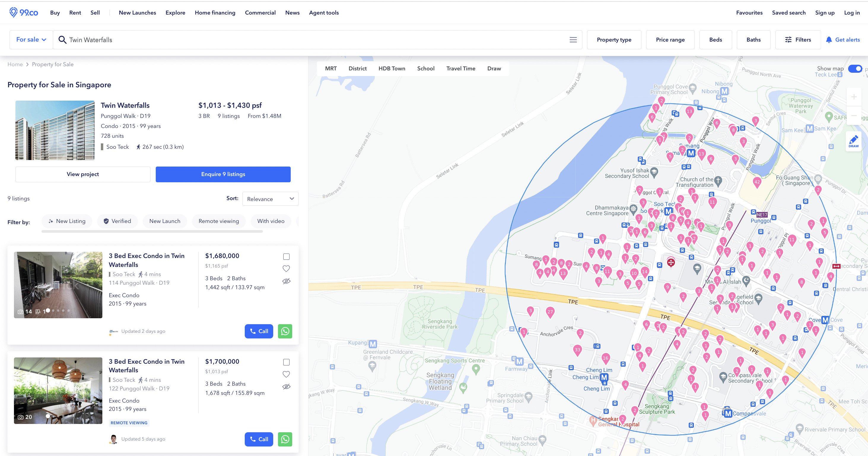Call agent for the $1,700,000 listing
868x456 pixels.
pos(259,439)
